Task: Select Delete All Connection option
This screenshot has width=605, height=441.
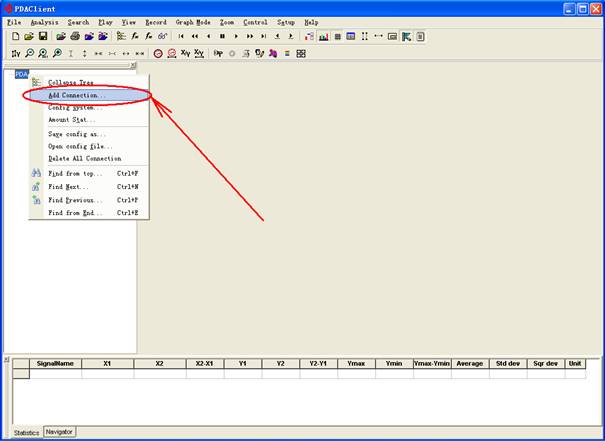Action: tap(84, 158)
